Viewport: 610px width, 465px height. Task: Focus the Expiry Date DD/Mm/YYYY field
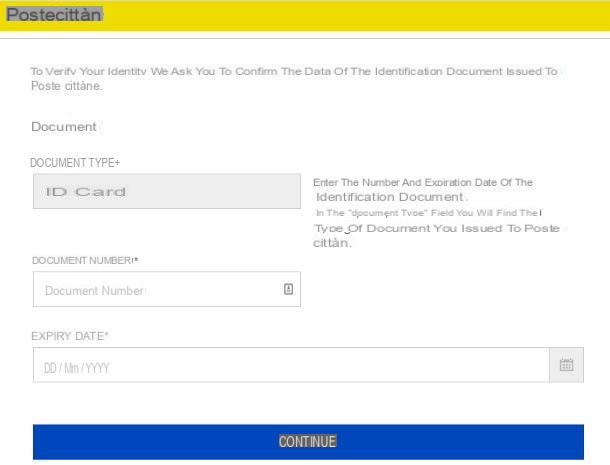pos(291,365)
